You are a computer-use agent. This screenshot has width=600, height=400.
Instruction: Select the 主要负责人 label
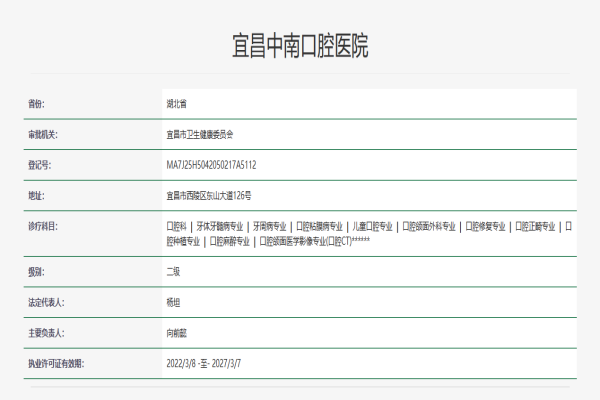tap(46, 333)
